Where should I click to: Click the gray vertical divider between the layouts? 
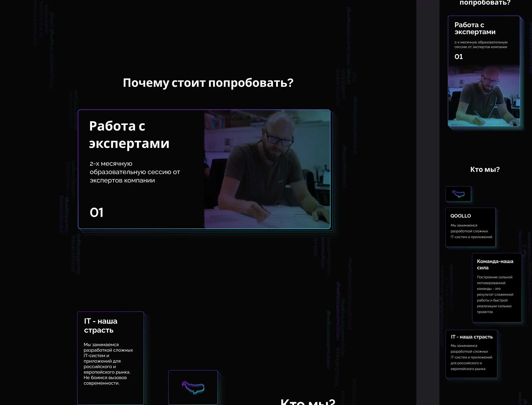(x=428, y=202)
